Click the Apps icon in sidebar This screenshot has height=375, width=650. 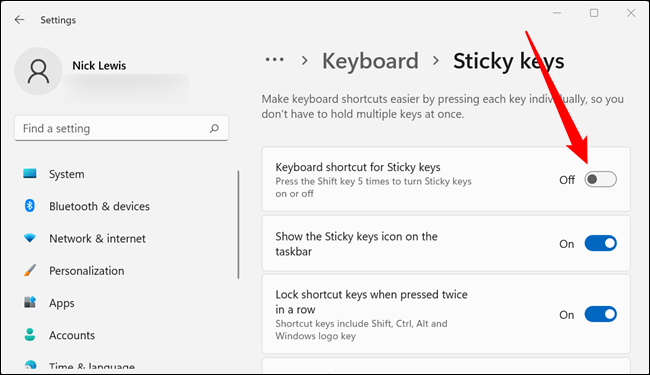pyautogui.click(x=30, y=302)
